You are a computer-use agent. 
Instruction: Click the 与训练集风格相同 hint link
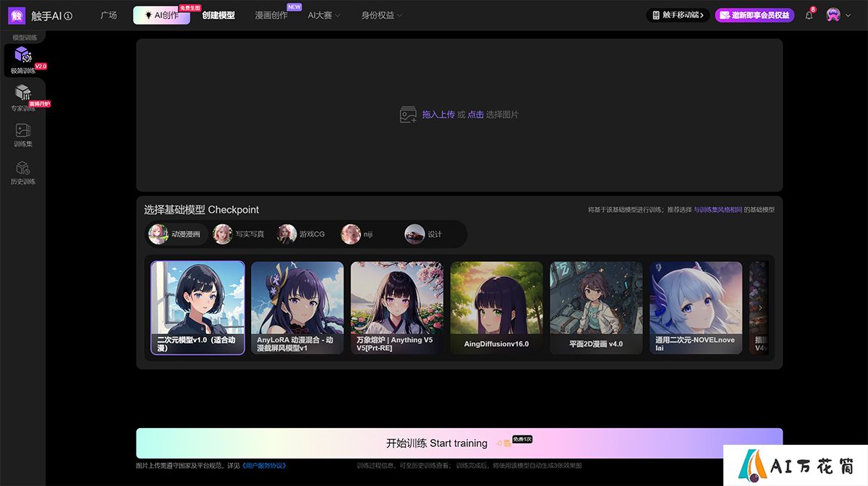pyautogui.click(x=718, y=210)
